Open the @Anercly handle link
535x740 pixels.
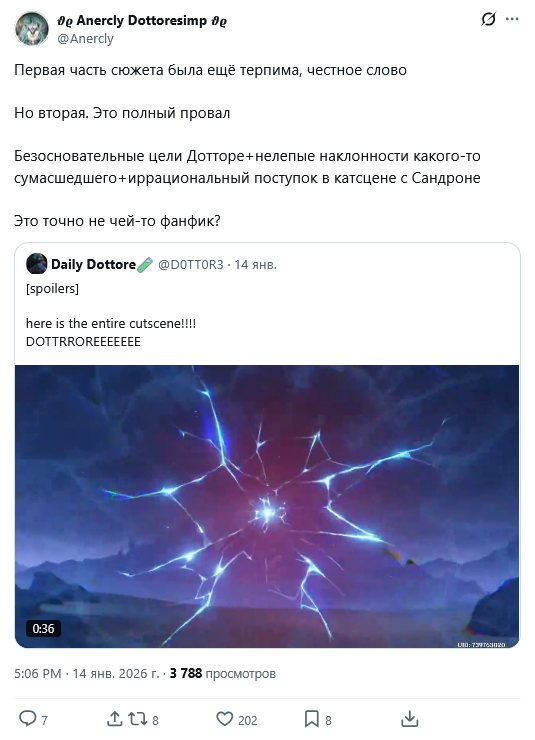click(x=85, y=38)
